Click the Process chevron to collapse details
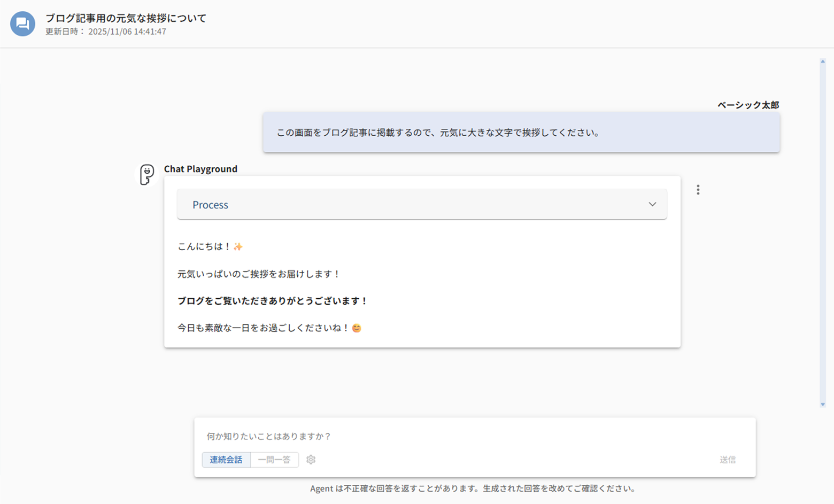Viewport: 834px width, 504px height. [652, 204]
